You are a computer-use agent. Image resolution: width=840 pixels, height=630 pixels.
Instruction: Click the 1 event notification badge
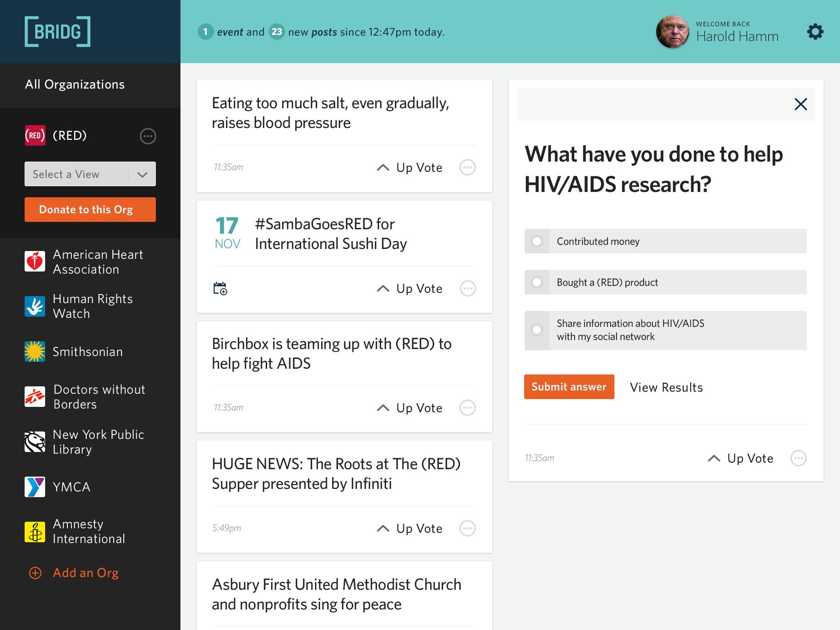205,32
